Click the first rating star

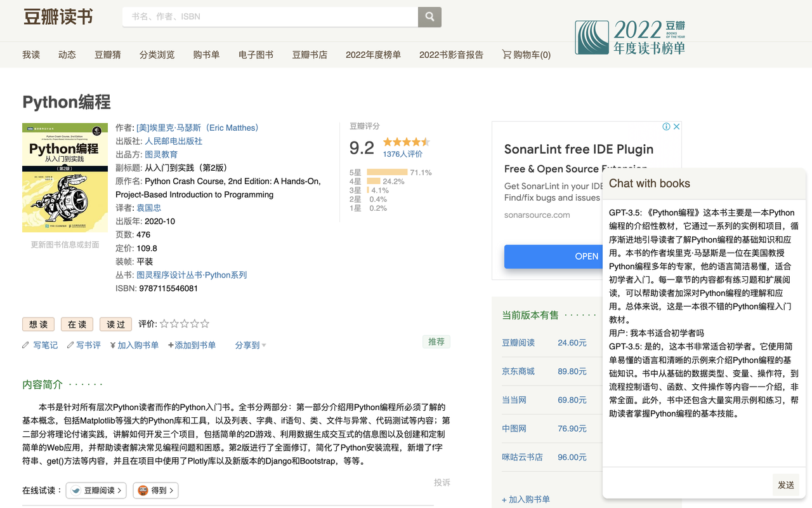coord(164,324)
